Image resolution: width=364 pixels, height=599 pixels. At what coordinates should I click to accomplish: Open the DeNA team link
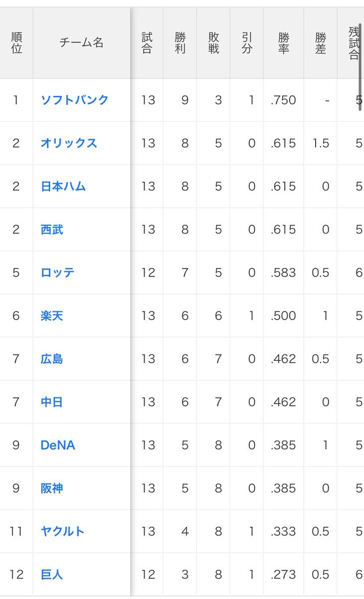58,445
